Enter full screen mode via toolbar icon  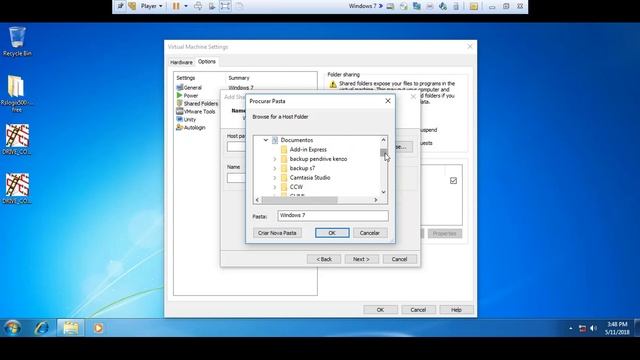coord(225,6)
